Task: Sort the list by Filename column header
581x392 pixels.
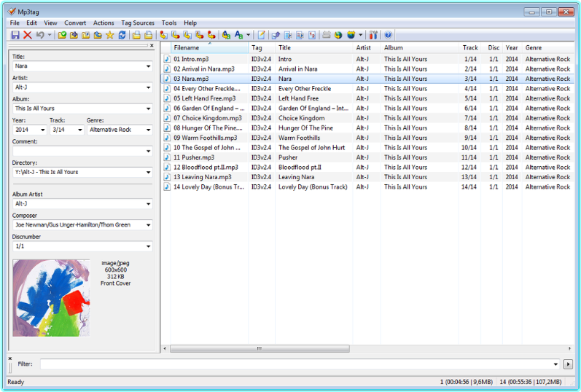Action: click(x=209, y=48)
